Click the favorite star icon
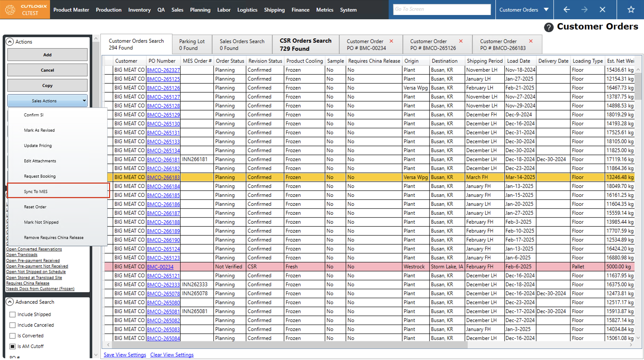Image resolution: width=644 pixels, height=360 pixels. pos(631,10)
